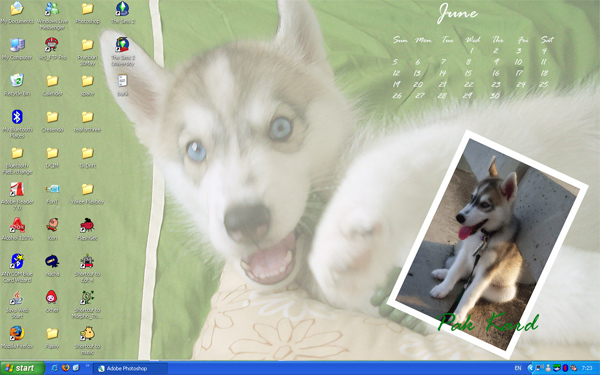Open the EN language bar selector
This screenshot has height=375, width=600.
point(518,368)
